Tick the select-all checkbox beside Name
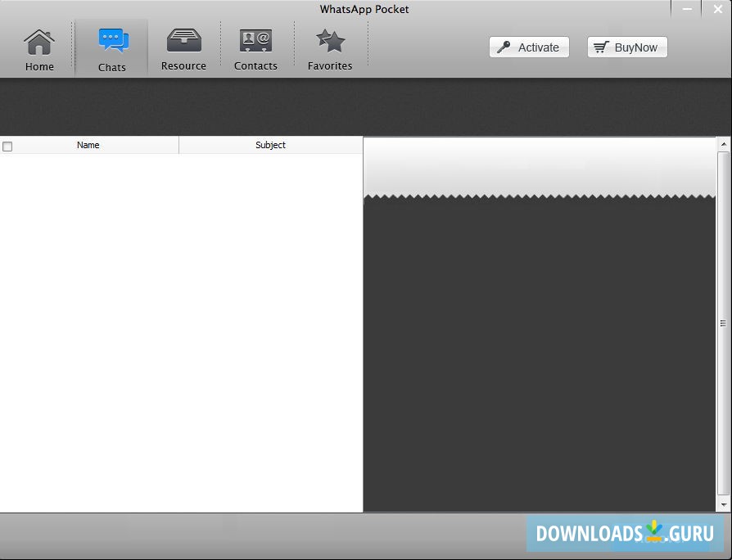732x560 pixels. pyautogui.click(x=7, y=147)
